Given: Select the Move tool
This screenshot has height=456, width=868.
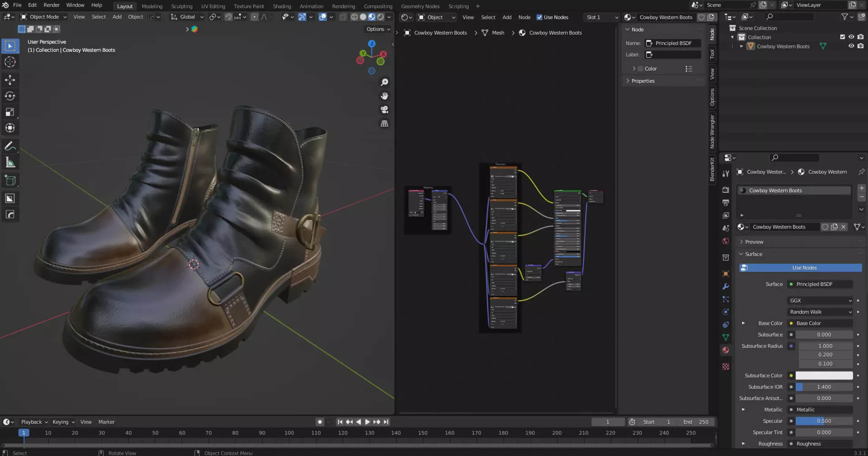Looking at the screenshot, I should pos(10,80).
